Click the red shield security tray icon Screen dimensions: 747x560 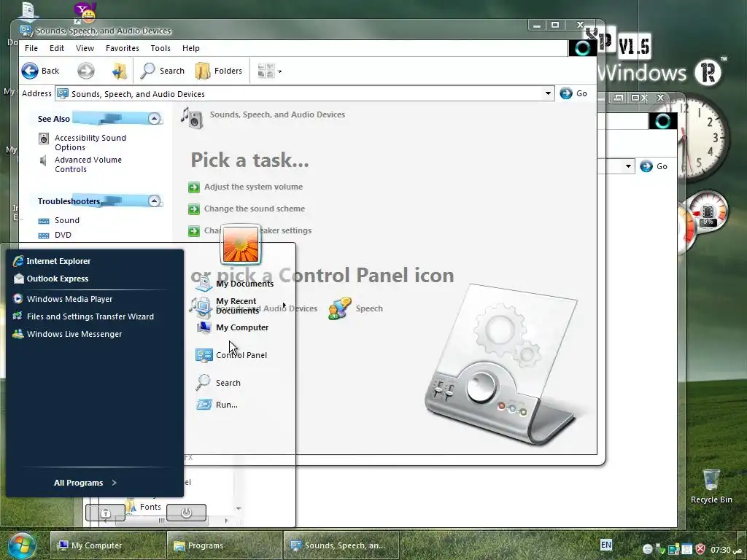(x=700, y=550)
